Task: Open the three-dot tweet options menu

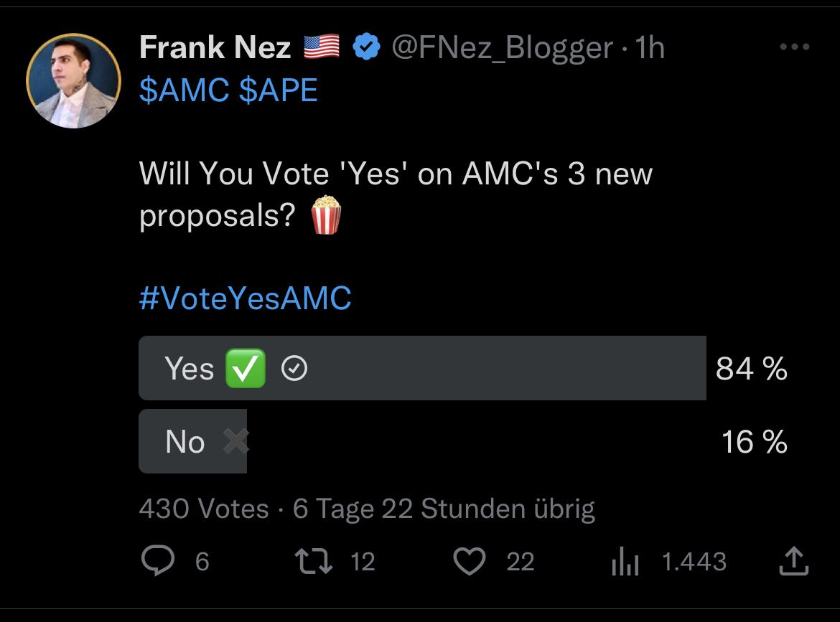Action: [x=793, y=46]
